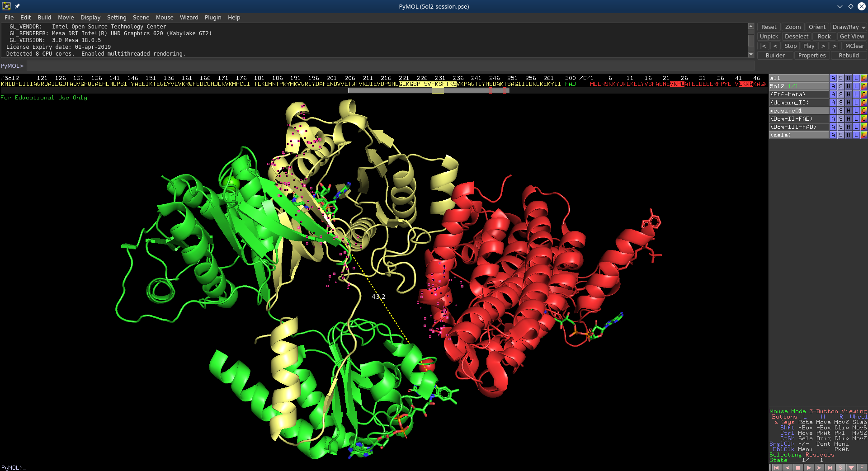Click the Get View button
868x471 pixels.
pyautogui.click(x=851, y=37)
